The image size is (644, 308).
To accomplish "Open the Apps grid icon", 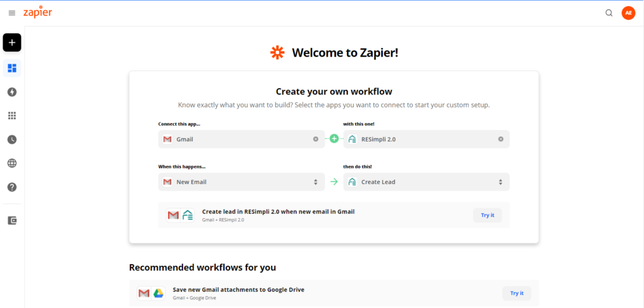I will click(12, 116).
